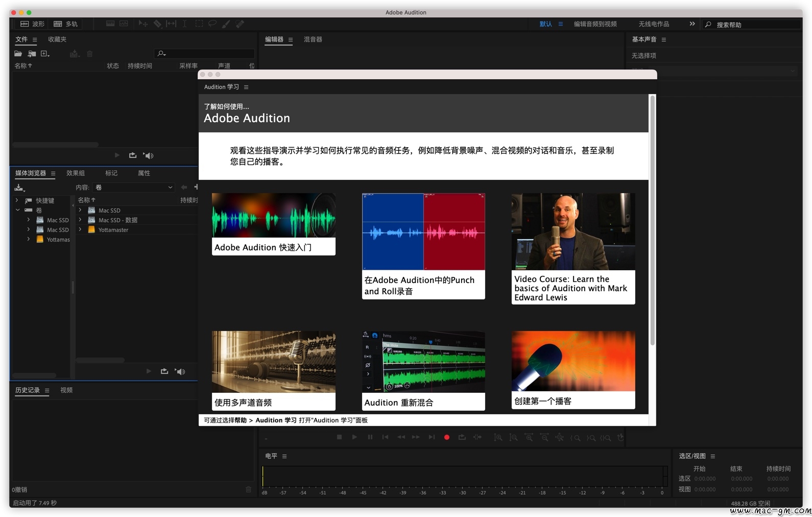Screen dimensions: 812x517
Task: Expand Mac SSD - 数据 in content list
Action: point(80,220)
